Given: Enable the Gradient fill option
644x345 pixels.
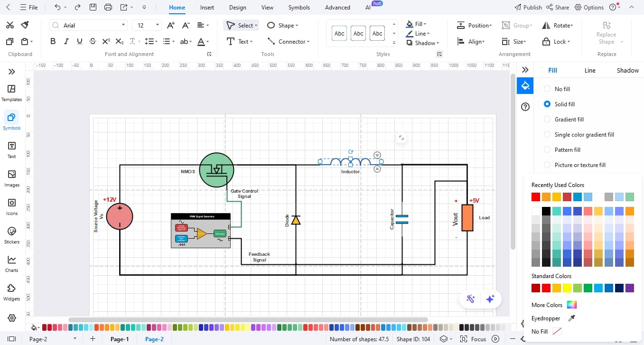Looking at the screenshot, I should tap(547, 119).
